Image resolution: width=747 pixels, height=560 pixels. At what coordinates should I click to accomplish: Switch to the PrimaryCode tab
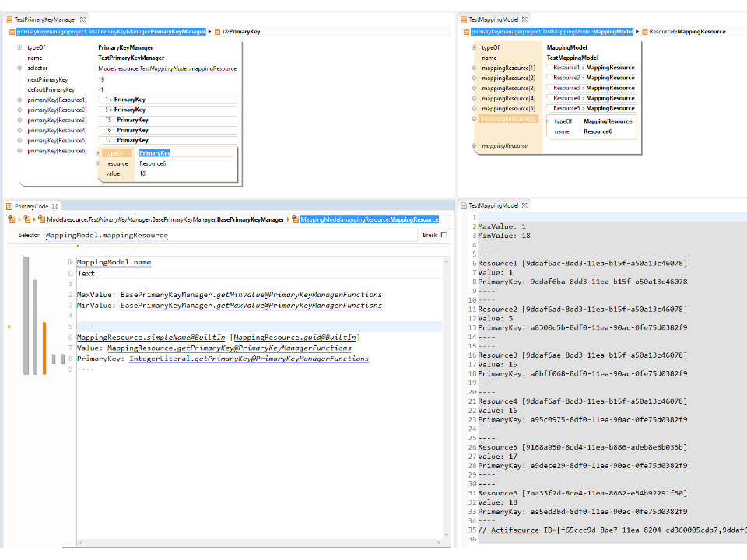point(31,206)
